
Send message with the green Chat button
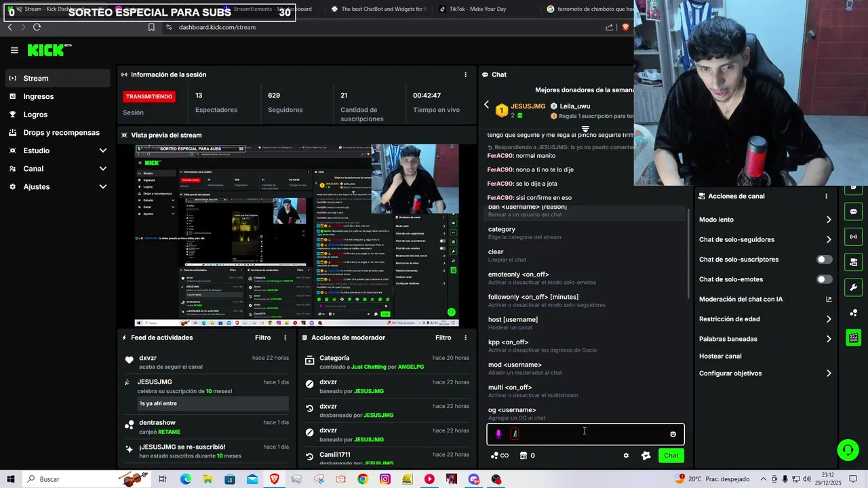[671, 455]
